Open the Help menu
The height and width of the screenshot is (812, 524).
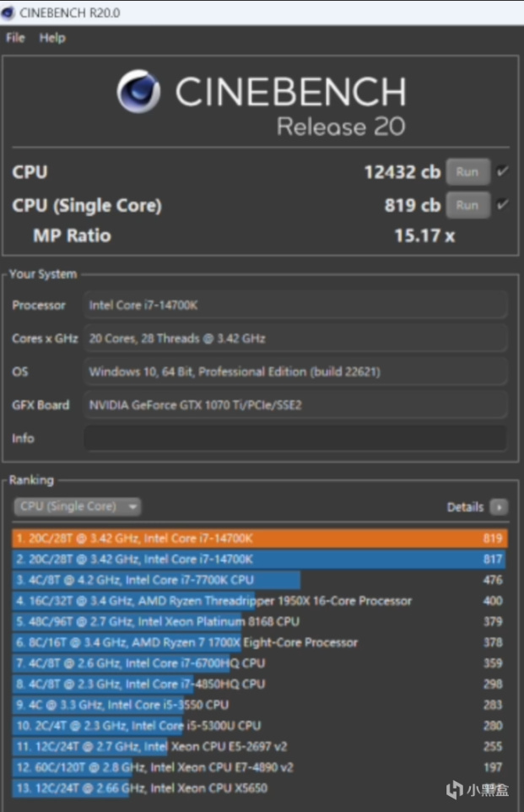(52, 38)
